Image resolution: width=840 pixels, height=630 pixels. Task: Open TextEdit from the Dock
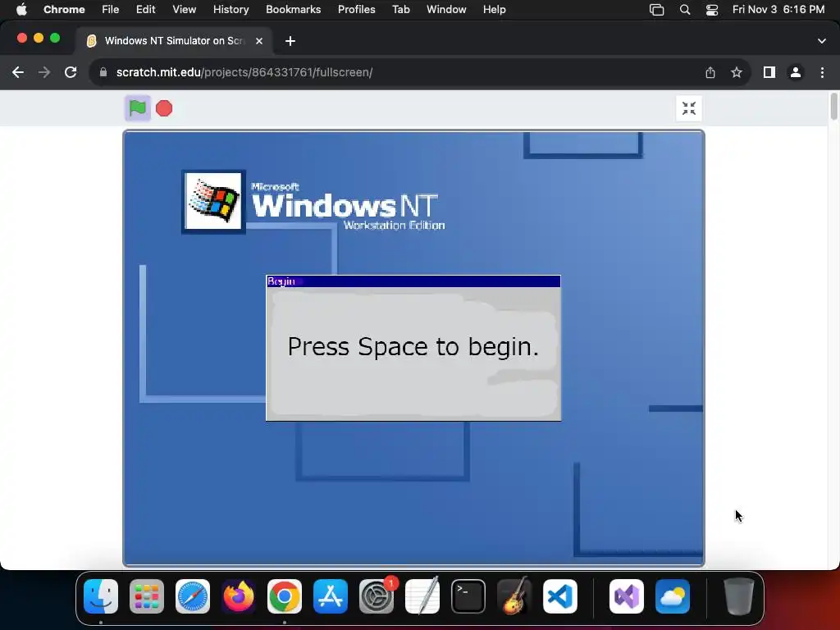tap(422, 596)
